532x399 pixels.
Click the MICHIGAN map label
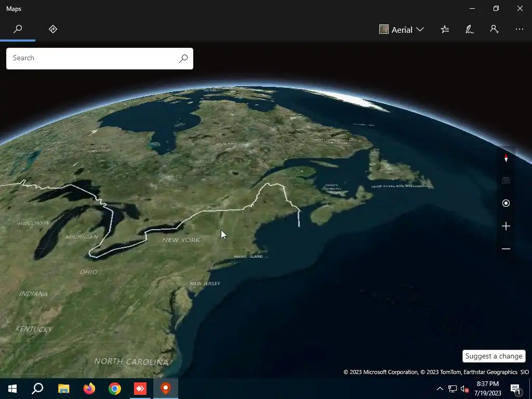click(82, 237)
